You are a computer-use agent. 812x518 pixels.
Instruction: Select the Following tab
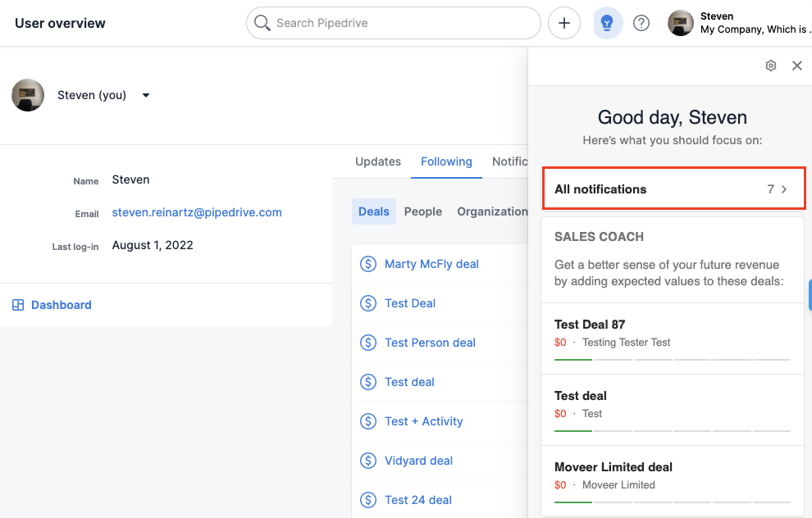(446, 161)
